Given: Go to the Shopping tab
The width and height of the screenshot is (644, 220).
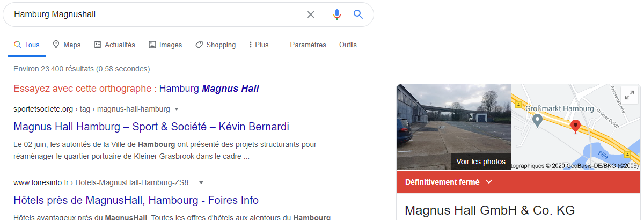Looking at the screenshot, I should [x=215, y=45].
